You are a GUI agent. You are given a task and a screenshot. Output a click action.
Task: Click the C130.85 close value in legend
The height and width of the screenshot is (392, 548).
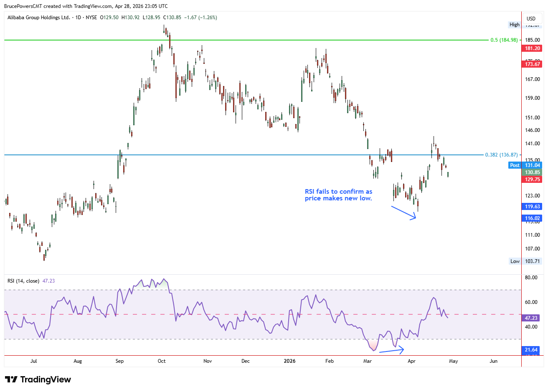pos(172,18)
